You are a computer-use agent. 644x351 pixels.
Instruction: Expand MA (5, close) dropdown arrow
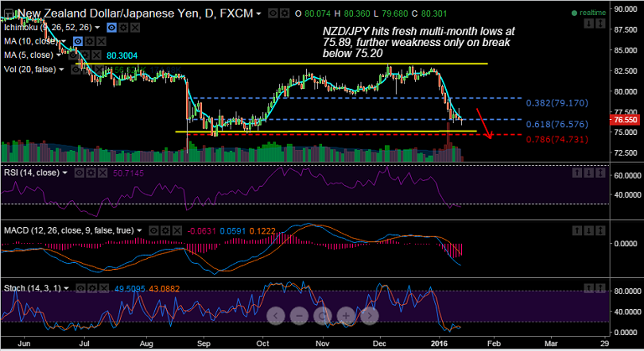click(x=59, y=55)
